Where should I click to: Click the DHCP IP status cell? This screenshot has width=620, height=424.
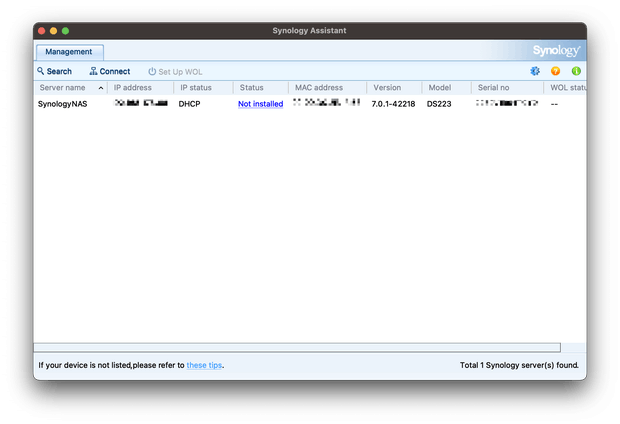[x=189, y=104]
